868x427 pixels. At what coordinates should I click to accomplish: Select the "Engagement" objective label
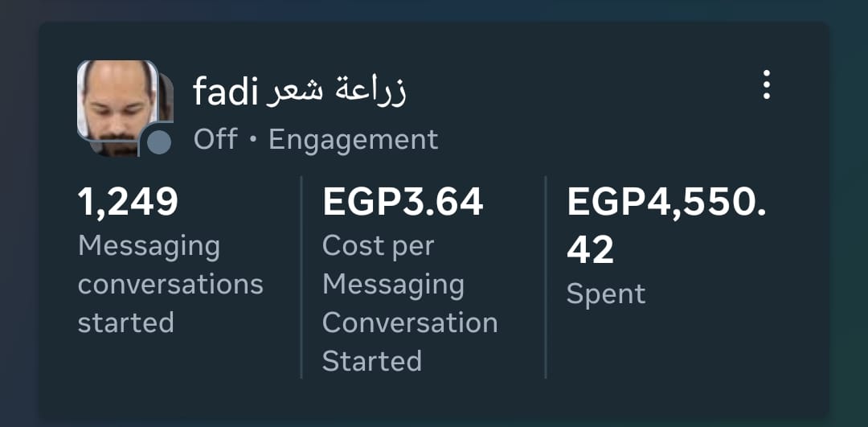tap(353, 140)
